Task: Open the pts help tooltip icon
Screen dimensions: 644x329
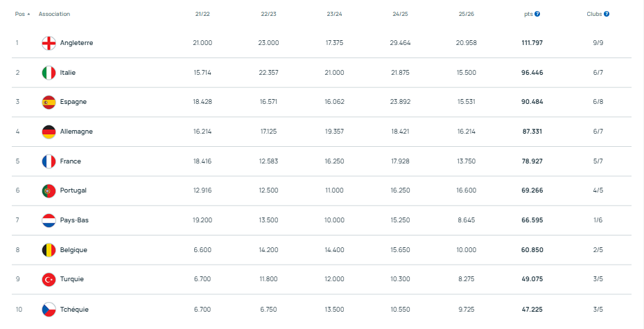Action: 537,14
